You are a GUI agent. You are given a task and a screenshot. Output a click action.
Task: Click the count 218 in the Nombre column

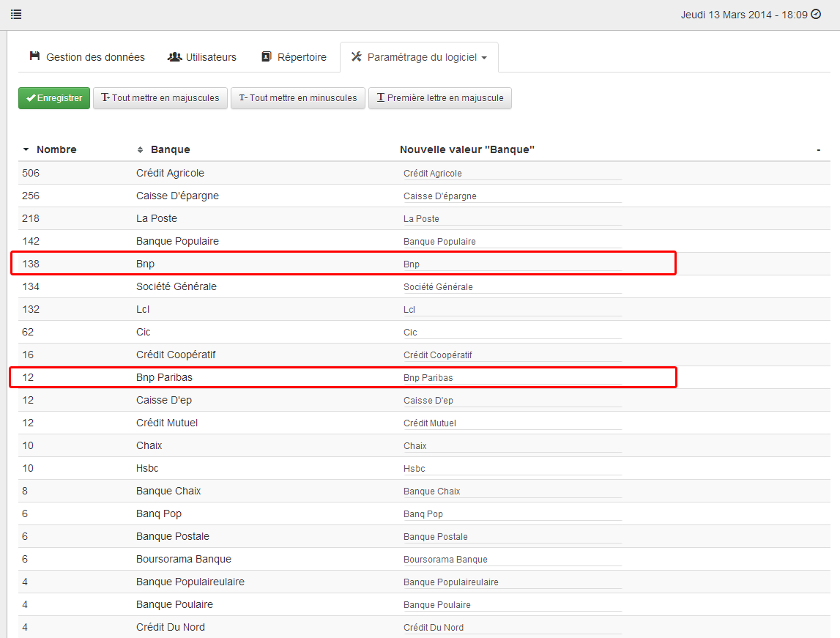click(31, 218)
